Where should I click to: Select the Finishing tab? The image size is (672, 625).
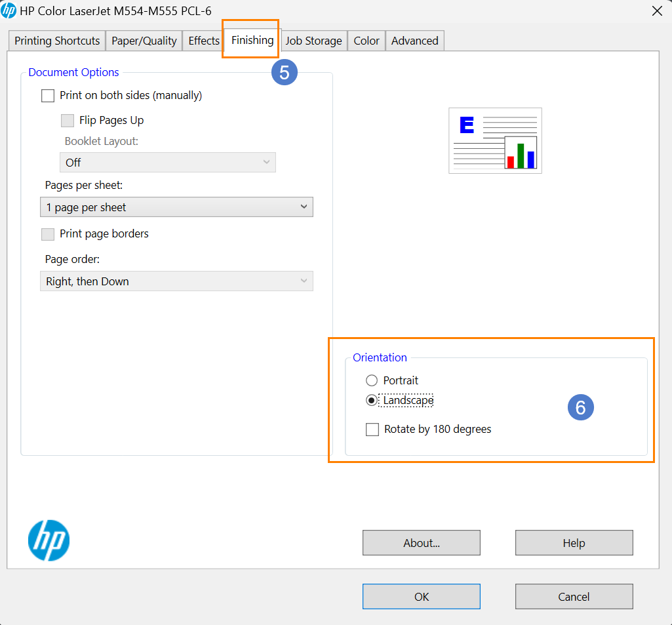(252, 40)
